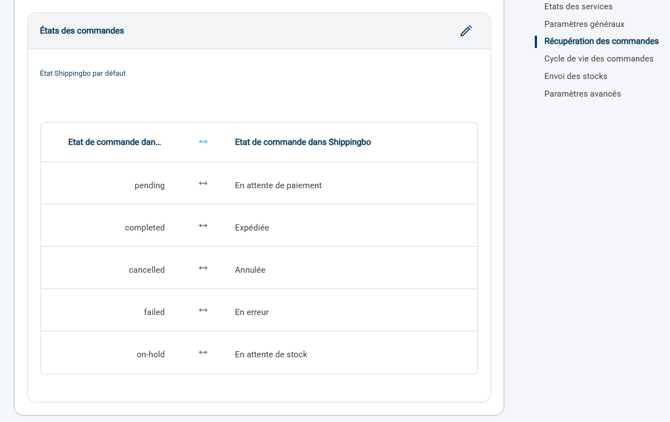Click the arrows icon in the cancelled row
This screenshot has height=422, width=670.
click(203, 268)
